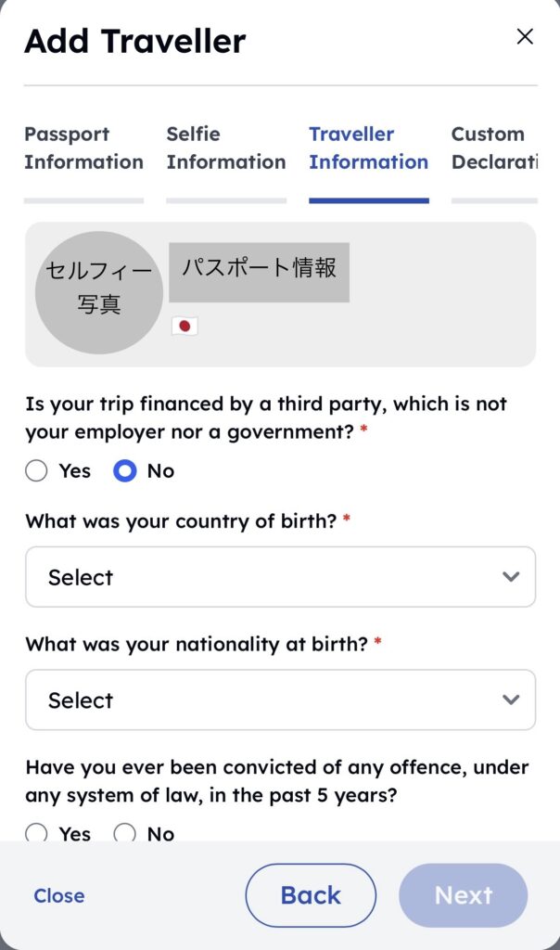Open the nationality at birth dropdown
Image resolution: width=560 pixels, height=950 pixels.
[280, 700]
